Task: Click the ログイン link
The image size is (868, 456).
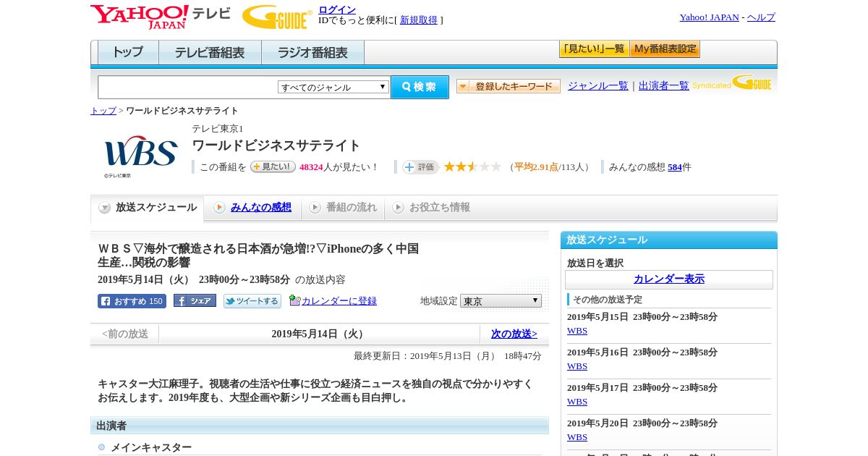Action: click(337, 9)
